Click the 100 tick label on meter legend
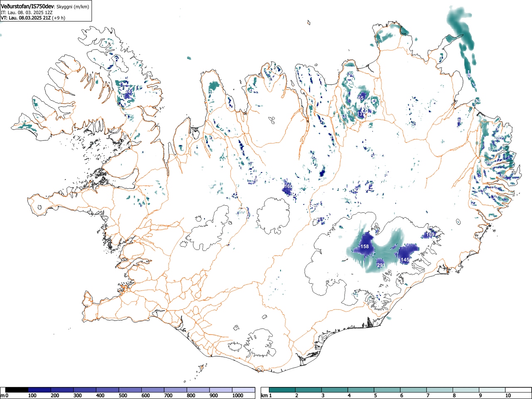This screenshot has height=399, width=532. pyautogui.click(x=32, y=396)
